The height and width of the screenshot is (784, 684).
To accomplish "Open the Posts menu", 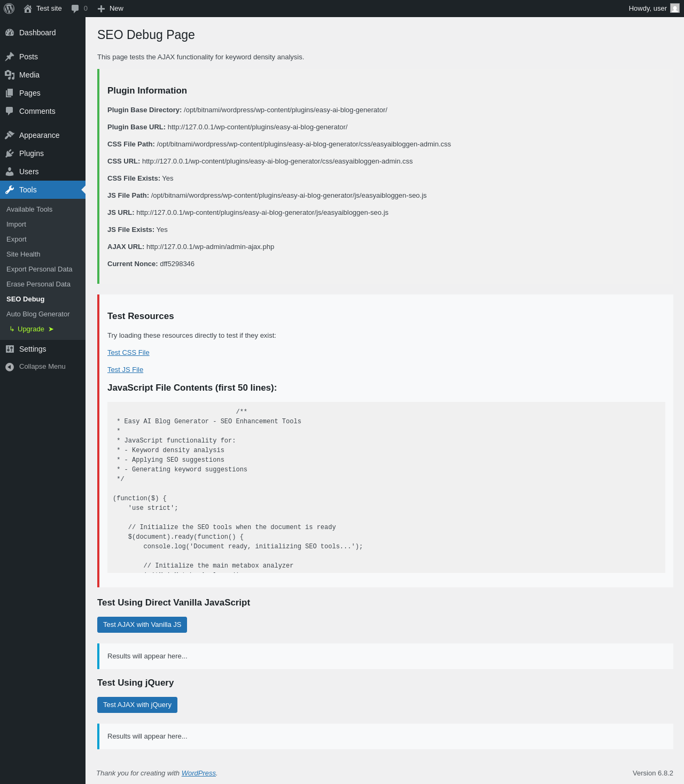I will pyautogui.click(x=43, y=57).
